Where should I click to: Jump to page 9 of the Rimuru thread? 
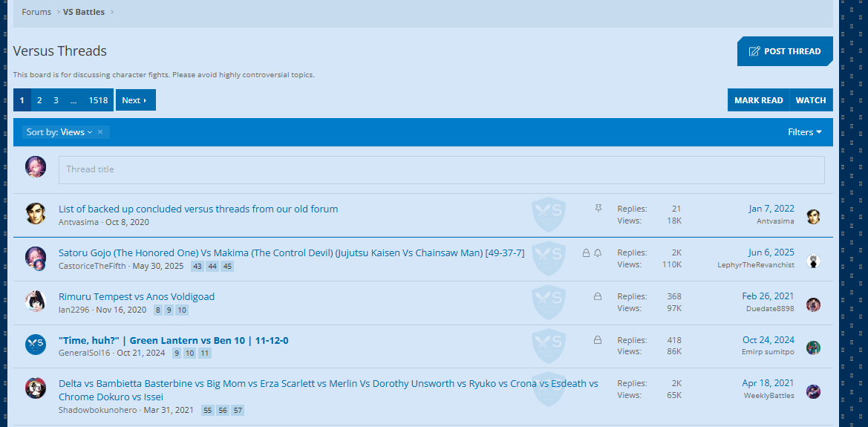tap(169, 310)
